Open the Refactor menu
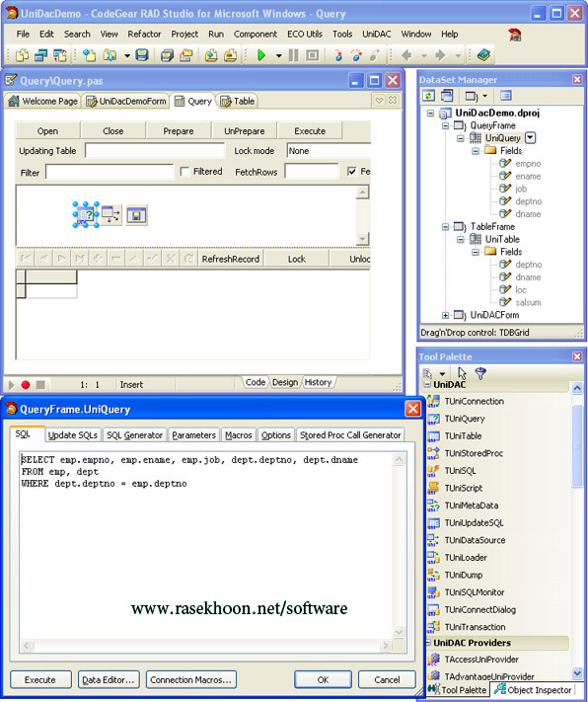Screen dimensions: 588x702 [144, 34]
